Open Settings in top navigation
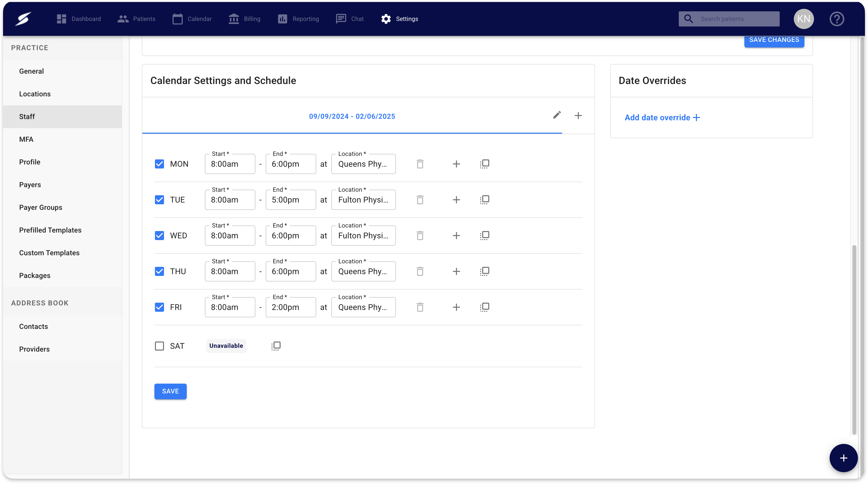 pos(399,19)
